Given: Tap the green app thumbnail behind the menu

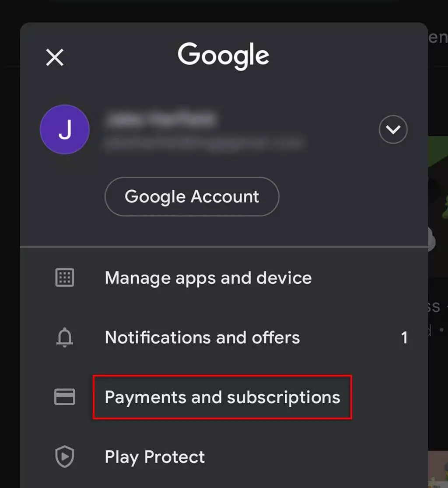Looking at the screenshot, I should [x=438, y=206].
